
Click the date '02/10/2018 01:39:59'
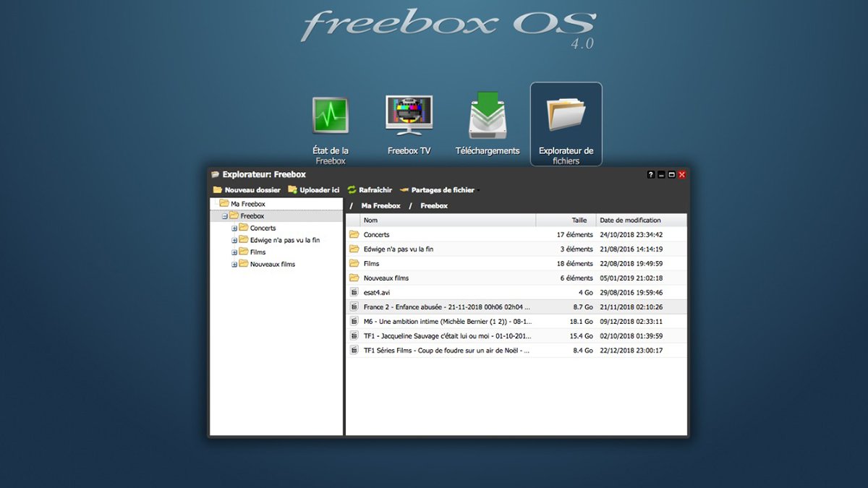pyautogui.click(x=631, y=335)
